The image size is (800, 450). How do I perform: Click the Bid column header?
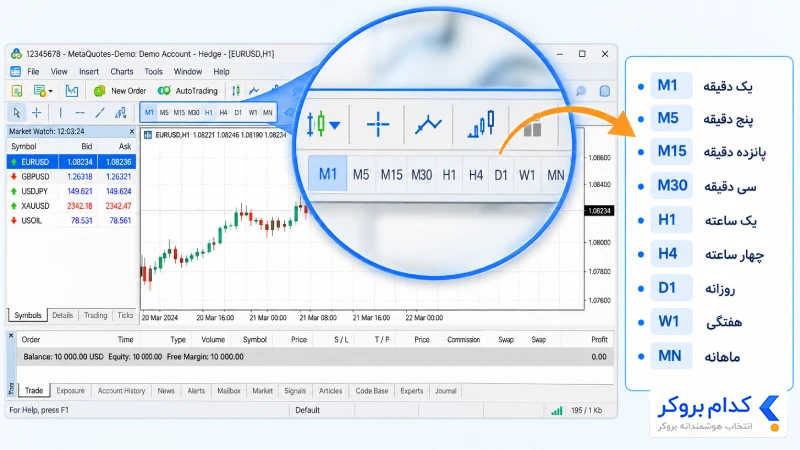[x=87, y=146]
